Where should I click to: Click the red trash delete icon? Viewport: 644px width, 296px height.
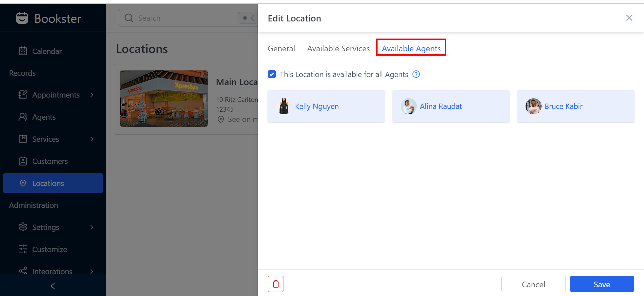pos(276,284)
